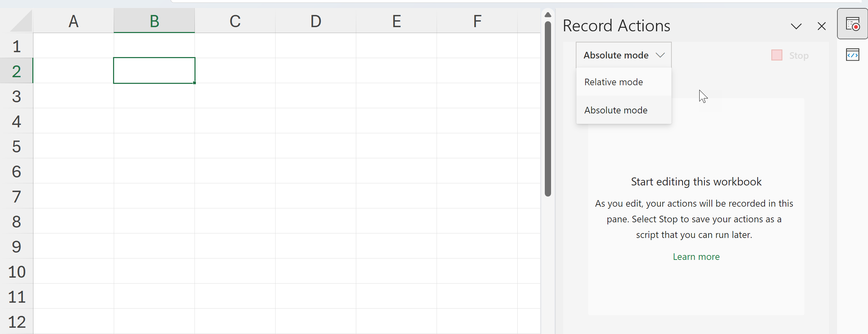The height and width of the screenshot is (334, 868).
Task: Toggle the Absolute mode dropdown button
Action: (623, 55)
